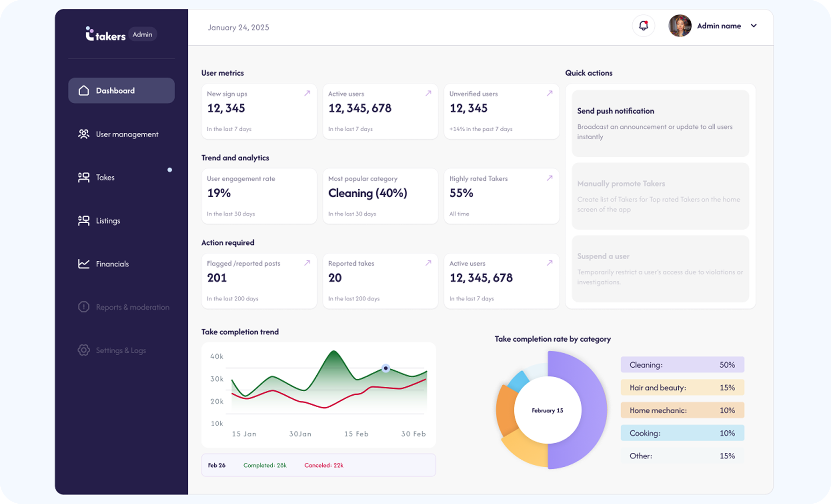Click the Financials chart icon in the sidebar
Image resolution: width=831 pixels, height=504 pixels.
83,264
